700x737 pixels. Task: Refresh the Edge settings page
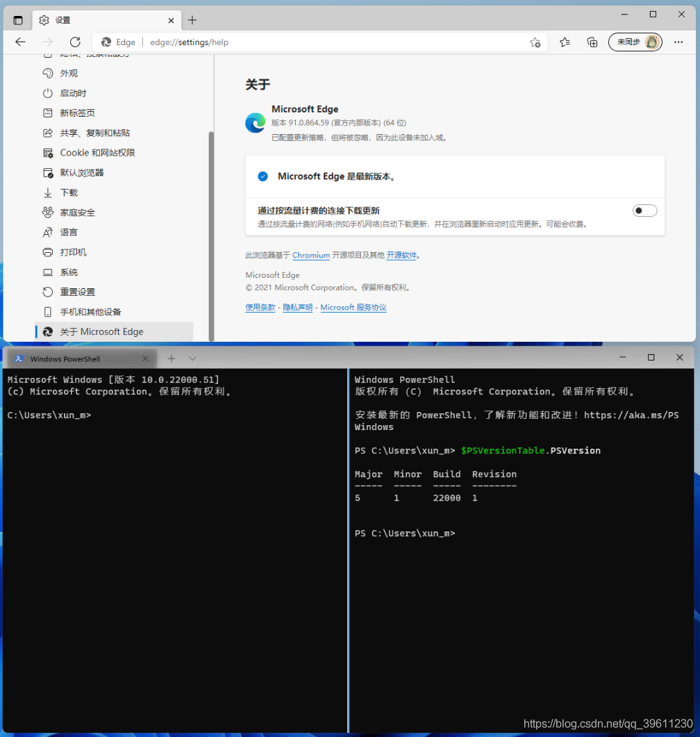click(75, 42)
